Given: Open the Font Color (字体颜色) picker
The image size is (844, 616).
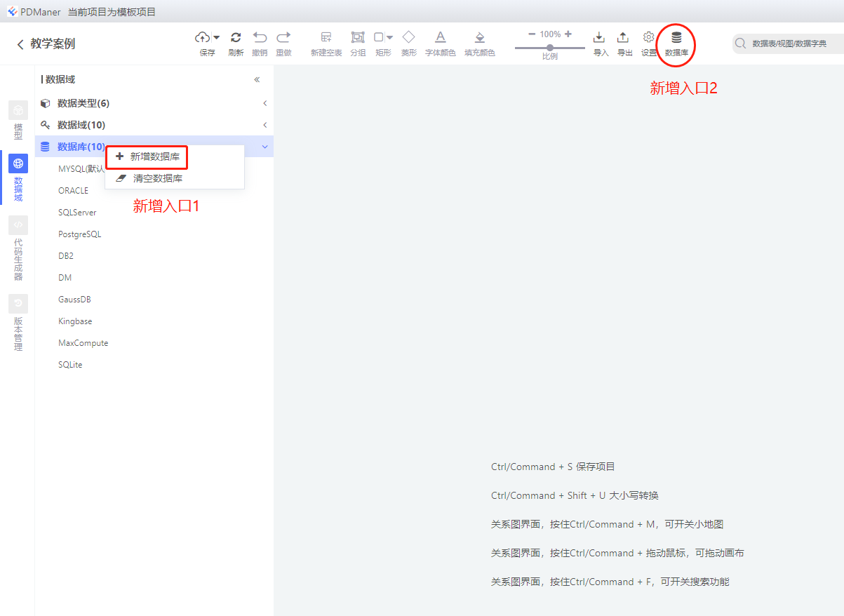Looking at the screenshot, I should pyautogui.click(x=440, y=37).
